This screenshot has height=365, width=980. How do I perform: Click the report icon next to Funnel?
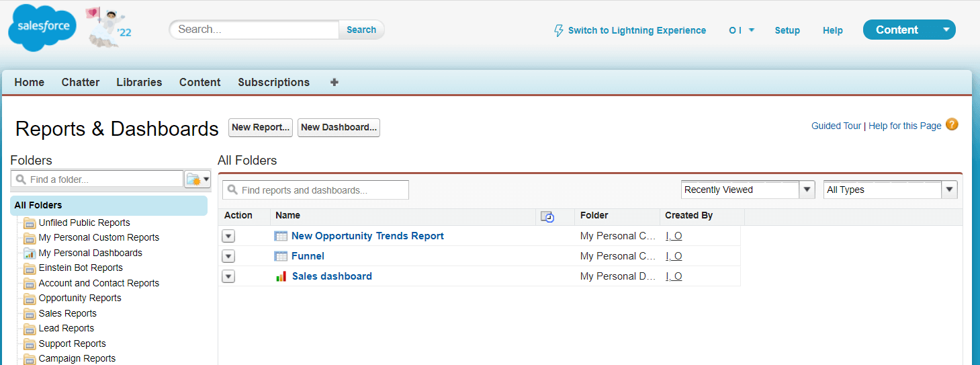click(x=281, y=256)
